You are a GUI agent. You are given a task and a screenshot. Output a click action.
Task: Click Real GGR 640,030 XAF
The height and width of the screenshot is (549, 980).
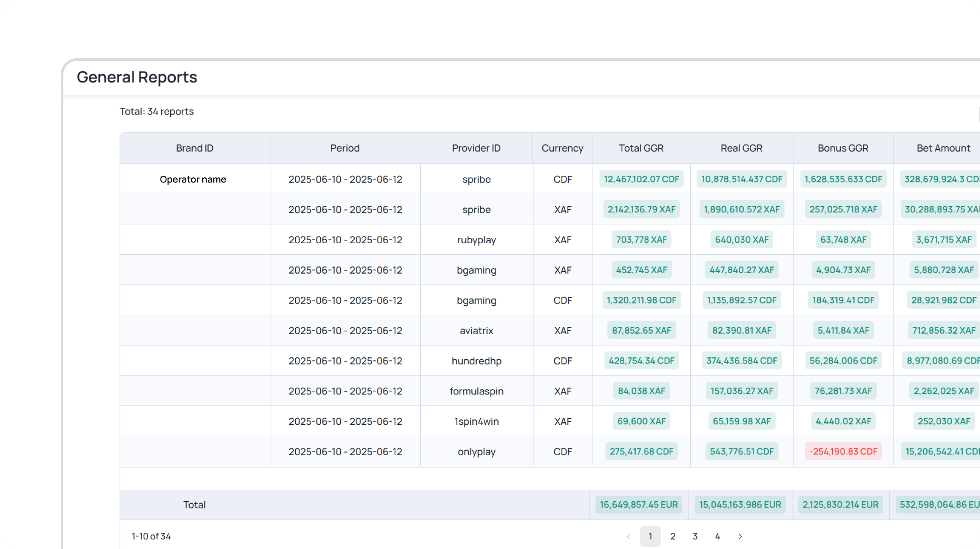click(x=742, y=240)
